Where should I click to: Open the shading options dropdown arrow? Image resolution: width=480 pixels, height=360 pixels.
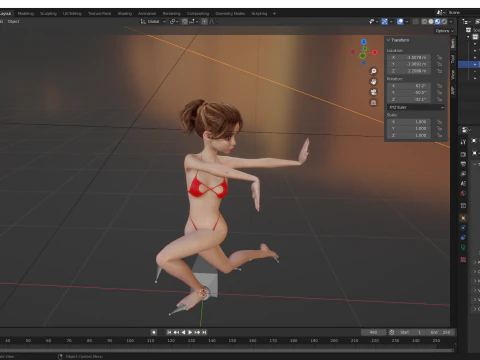[x=451, y=21]
